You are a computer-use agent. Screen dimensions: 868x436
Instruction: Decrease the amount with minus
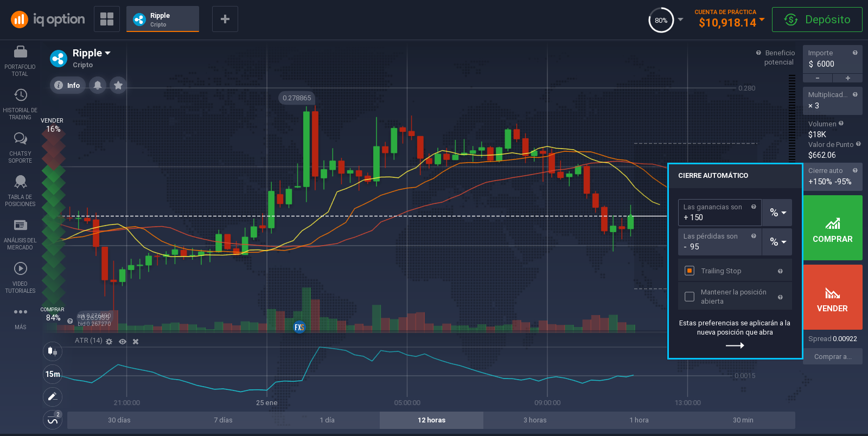click(818, 78)
